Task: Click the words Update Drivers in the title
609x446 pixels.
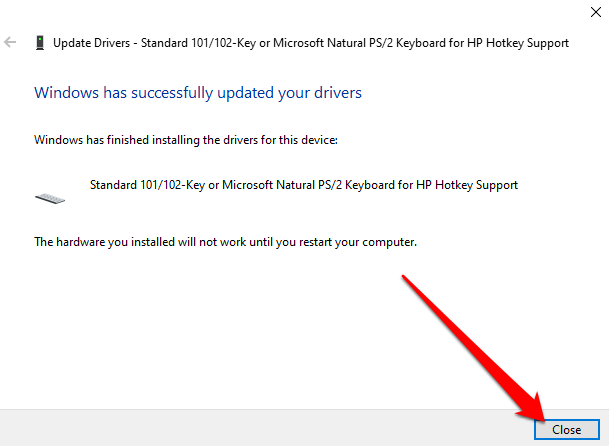Action: [x=93, y=43]
